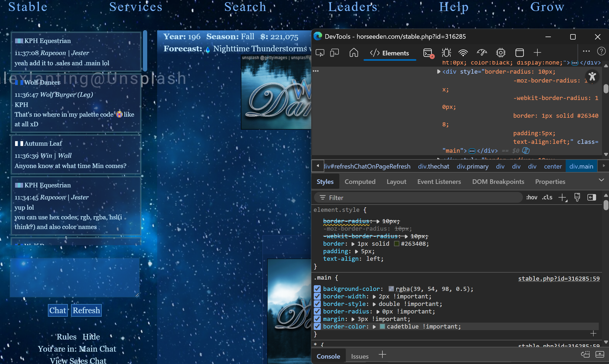Toggle the border-color cadetblue checkbox
The image size is (609, 364).
[x=317, y=326]
